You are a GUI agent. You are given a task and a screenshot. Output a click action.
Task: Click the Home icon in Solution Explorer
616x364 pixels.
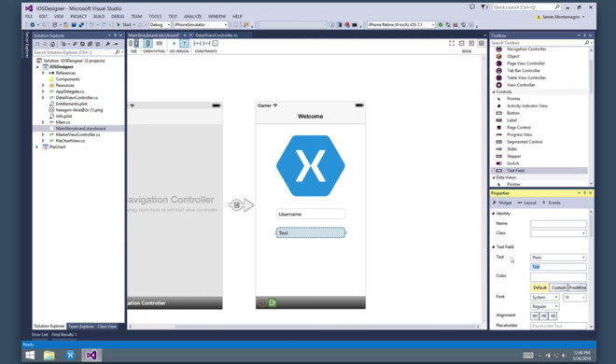[x=52, y=44]
